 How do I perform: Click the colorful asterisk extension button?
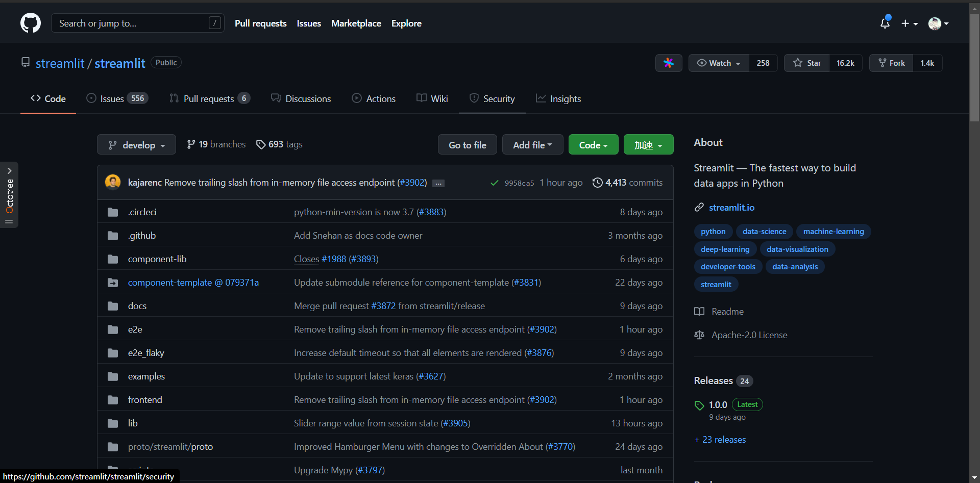pyautogui.click(x=669, y=63)
